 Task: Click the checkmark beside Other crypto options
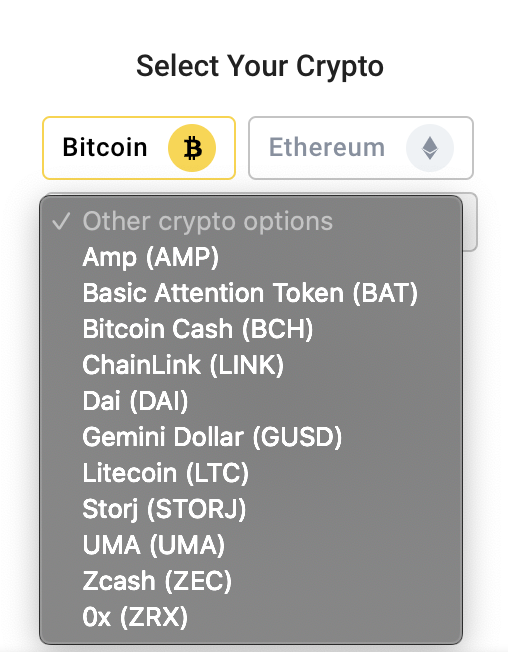61,221
